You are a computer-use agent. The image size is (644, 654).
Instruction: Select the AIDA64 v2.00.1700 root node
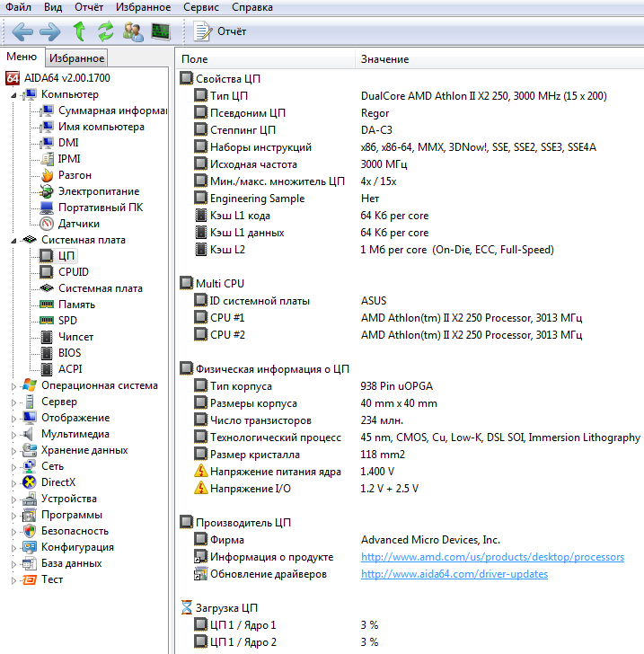coord(58,78)
